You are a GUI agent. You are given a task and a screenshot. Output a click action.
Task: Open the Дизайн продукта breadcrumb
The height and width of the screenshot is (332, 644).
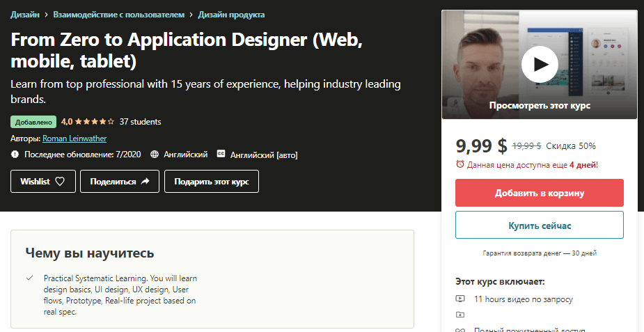coord(231,15)
